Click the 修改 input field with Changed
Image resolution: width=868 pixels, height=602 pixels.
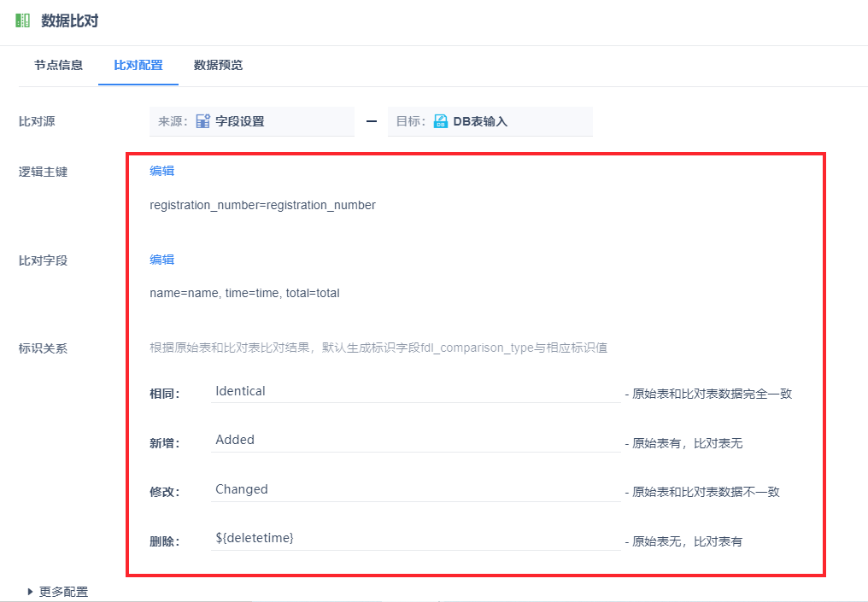tap(415, 489)
